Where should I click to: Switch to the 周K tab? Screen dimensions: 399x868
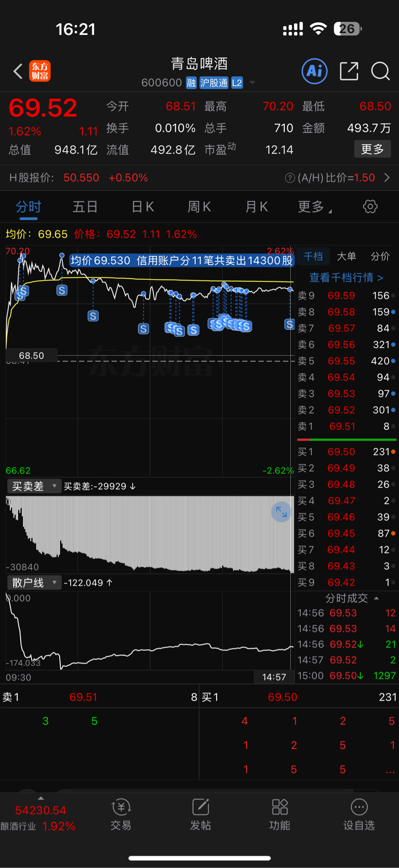coord(199,207)
